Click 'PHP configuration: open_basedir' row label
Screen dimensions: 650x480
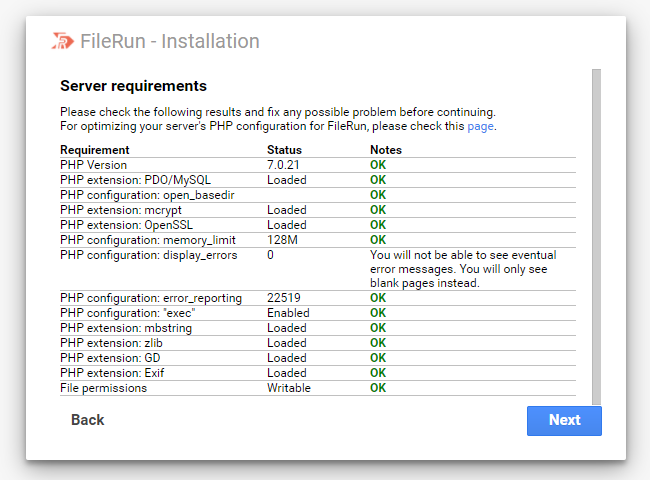148,195
